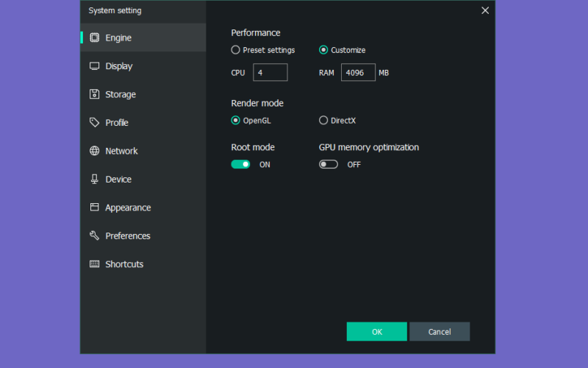Click the CPU value input field
588x368 pixels.
pyautogui.click(x=270, y=72)
